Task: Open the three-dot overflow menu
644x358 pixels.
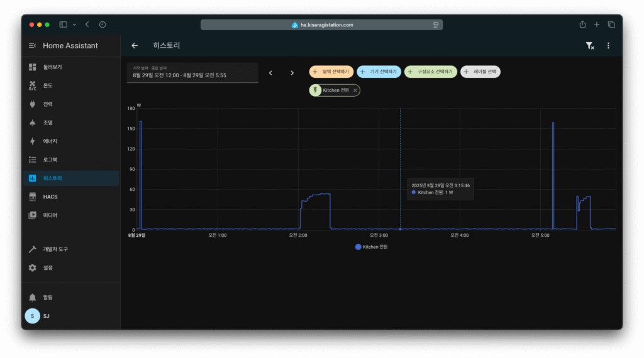Action: coord(608,46)
